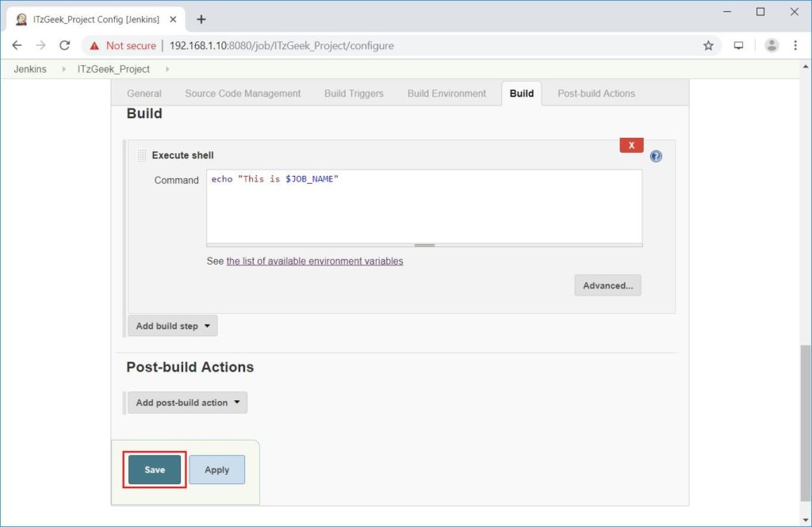The height and width of the screenshot is (527, 812).
Task: Expand the Jenkins breadcrumb arrow
Action: [63, 69]
